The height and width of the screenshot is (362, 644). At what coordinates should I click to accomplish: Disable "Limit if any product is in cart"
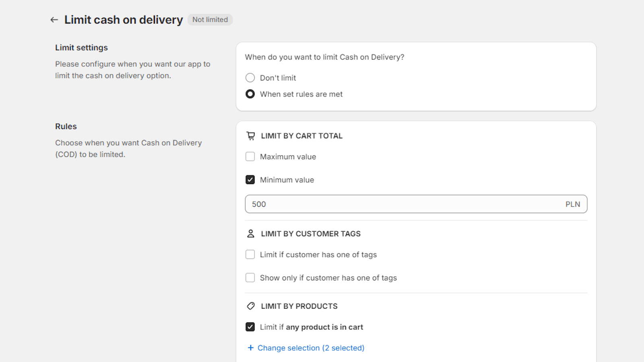coord(250,327)
